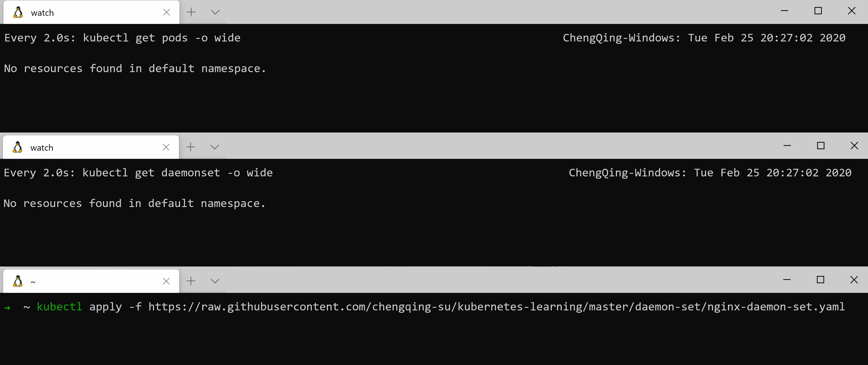Click the penguin icon on the ~ tab
The width and height of the screenshot is (868, 365).
tap(18, 281)
